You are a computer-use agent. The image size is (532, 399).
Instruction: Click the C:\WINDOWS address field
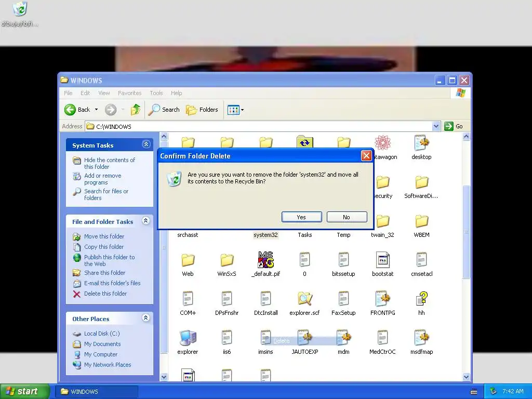(260, 126)
